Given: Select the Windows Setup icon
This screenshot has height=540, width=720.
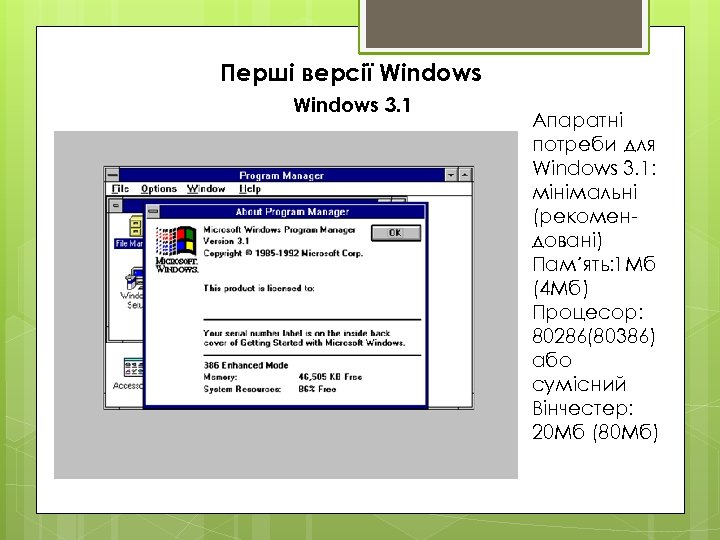Looking at the screenshot, I should (x=133, y=288).
